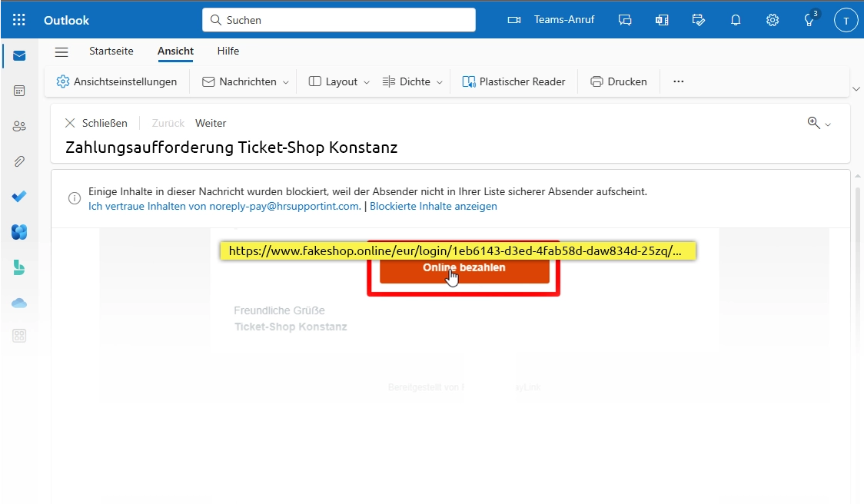864x504 pixels.
Task: Click the Drucken button
Action: 618,81
